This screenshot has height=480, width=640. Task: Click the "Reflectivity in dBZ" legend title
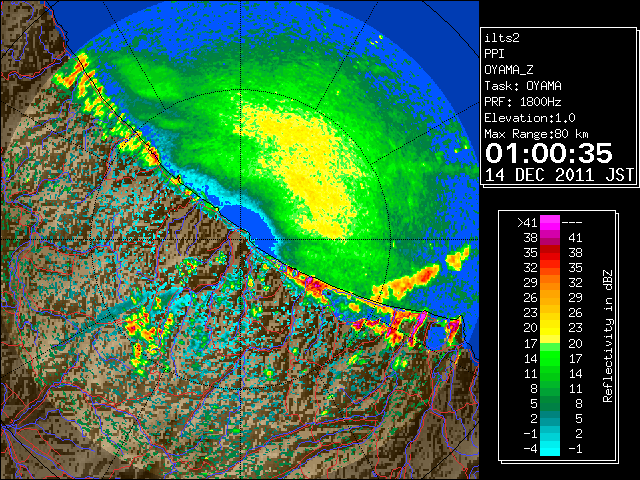coord(608,336)
